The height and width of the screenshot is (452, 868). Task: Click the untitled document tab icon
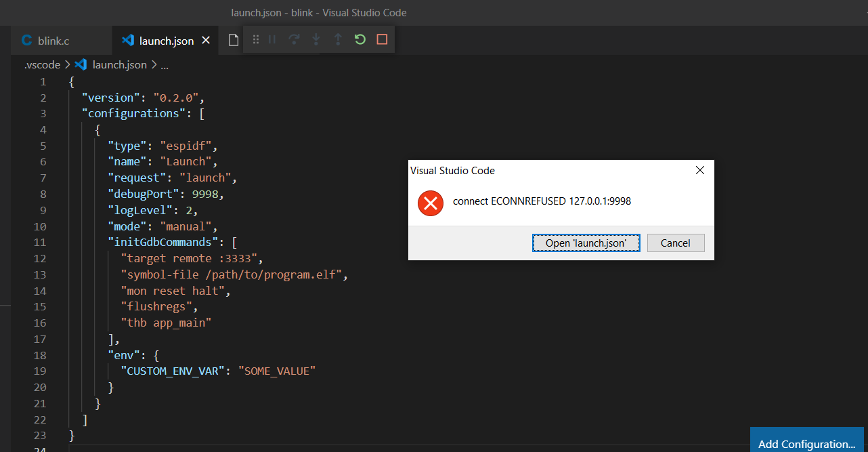pyautogui.click(x=233, y=39)
